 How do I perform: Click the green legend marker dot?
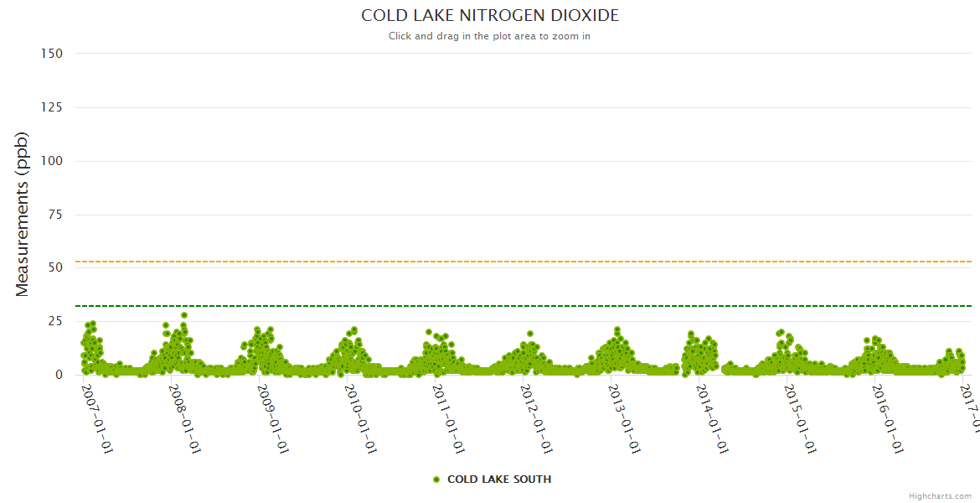[436, 480]
